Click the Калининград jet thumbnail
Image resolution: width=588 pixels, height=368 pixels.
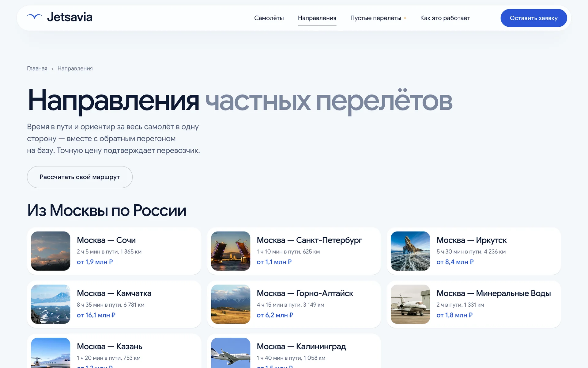click(231, 353)
